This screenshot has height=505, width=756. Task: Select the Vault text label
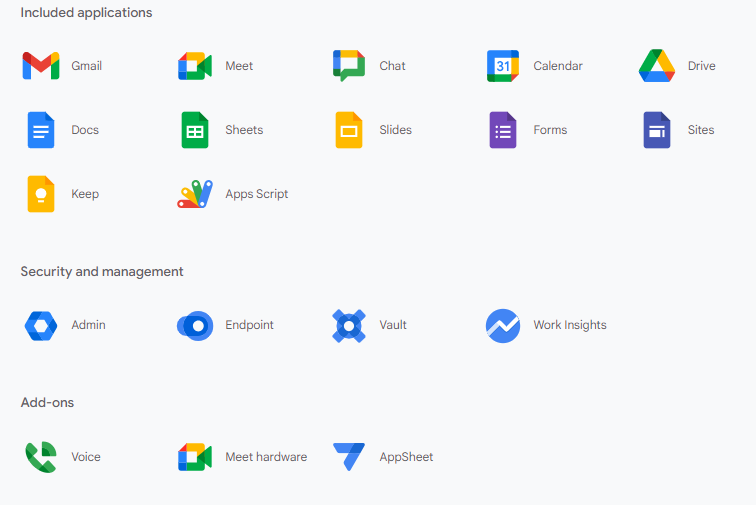(x=393, y=325)
